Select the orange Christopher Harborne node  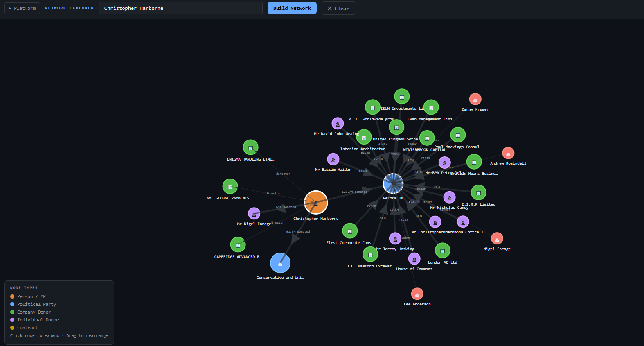[316, 202]
